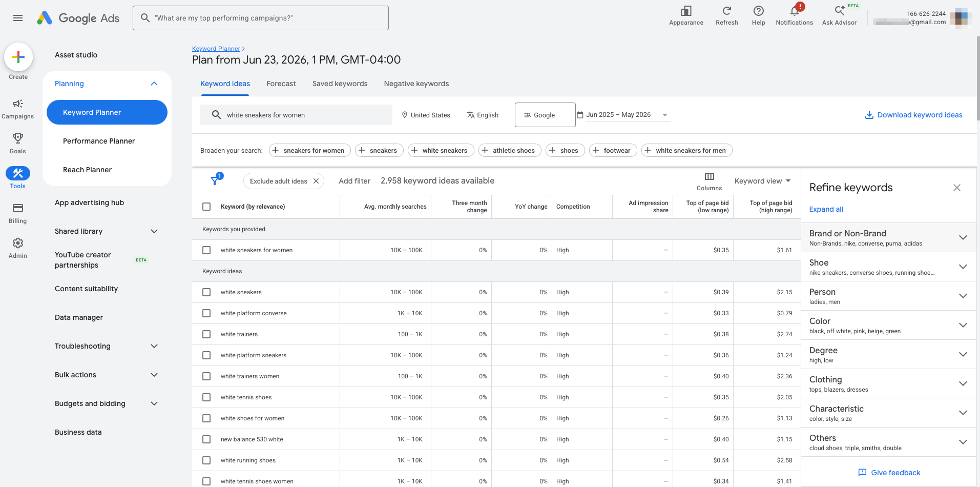The height and width of the screenshot is (487, 980).
Task: Add 'footwear' broaden suggestion
Action: point(613,150)
